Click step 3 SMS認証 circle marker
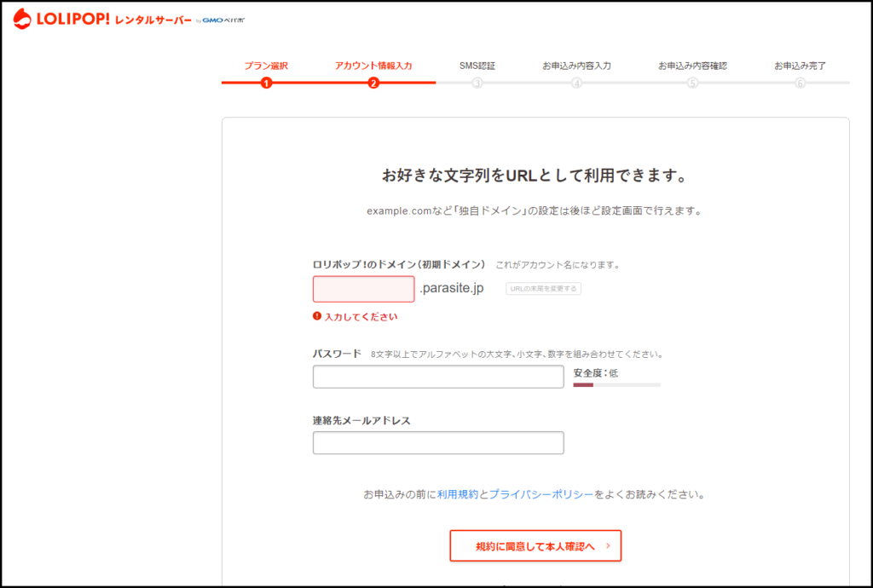Viewport: 873px width, 588px height. [477, 83]
